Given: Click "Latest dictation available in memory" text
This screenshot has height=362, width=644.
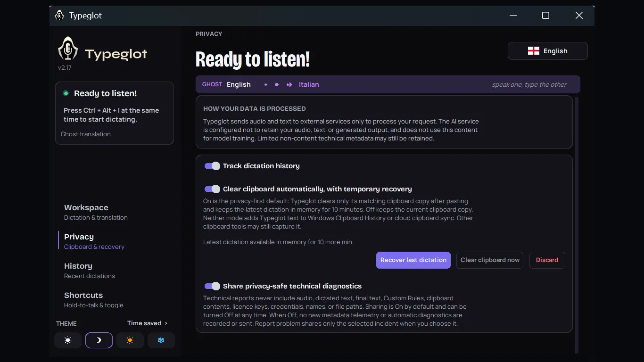Looking at the screenshot, I should pos(278,242).
